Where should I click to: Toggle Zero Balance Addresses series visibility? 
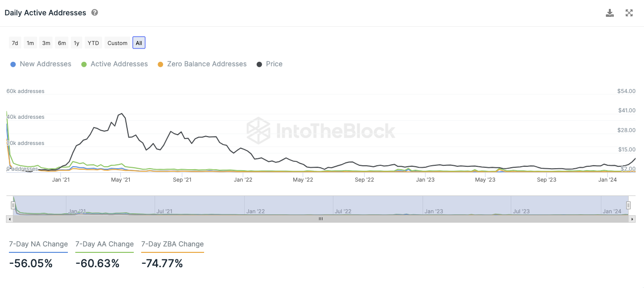coord(202,64)
